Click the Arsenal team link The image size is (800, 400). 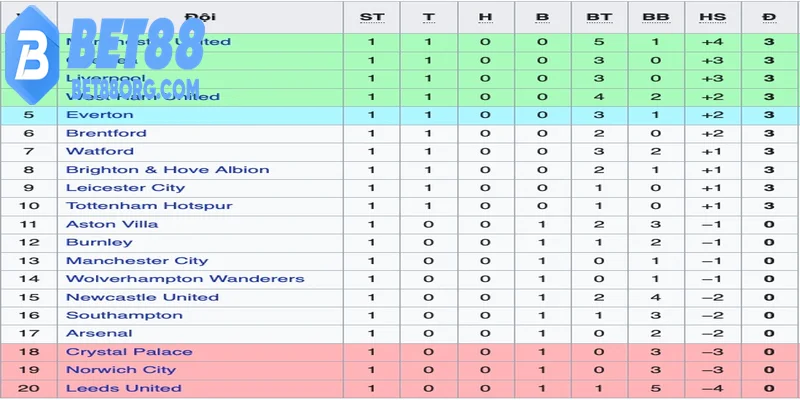click(x=99, y=334)
